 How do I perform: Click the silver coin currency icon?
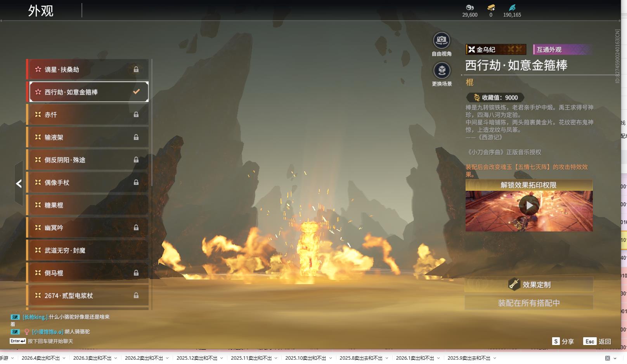tap(469, 7)
